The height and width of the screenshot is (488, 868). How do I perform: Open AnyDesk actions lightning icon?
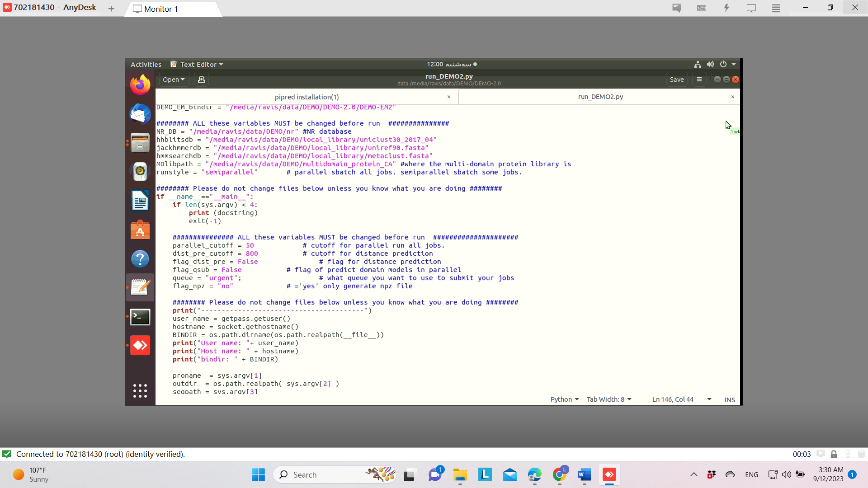[726, 8]
